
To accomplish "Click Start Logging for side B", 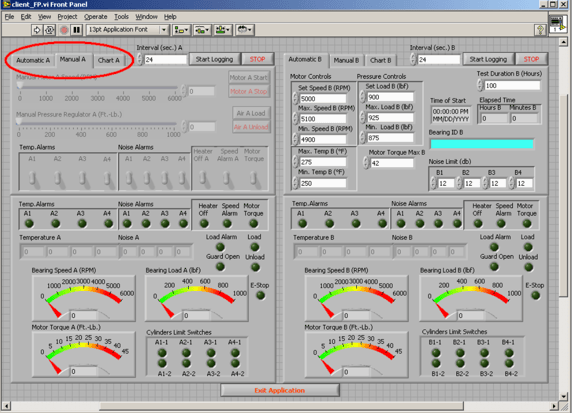I will click(x=488, y=59).
